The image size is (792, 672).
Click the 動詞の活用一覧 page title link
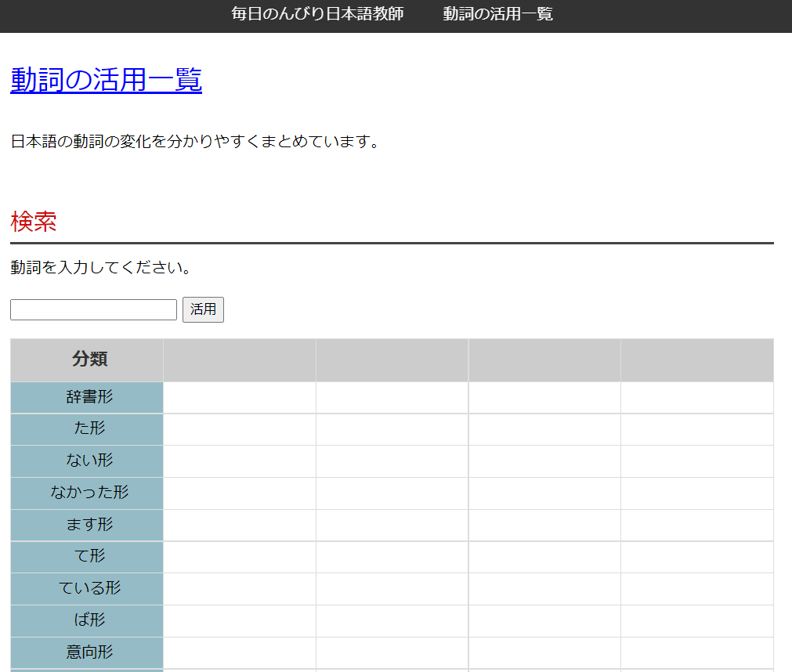click(106, 80)
